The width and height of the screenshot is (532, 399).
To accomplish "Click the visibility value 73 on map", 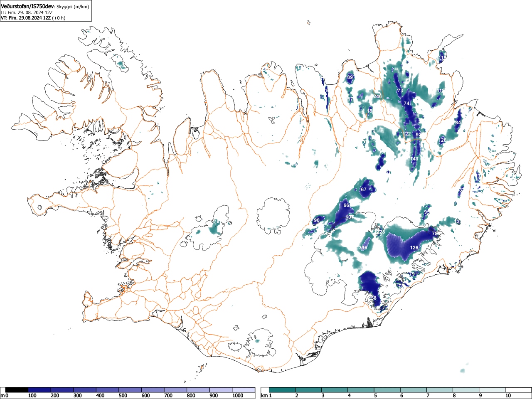I will coord(400,91).
